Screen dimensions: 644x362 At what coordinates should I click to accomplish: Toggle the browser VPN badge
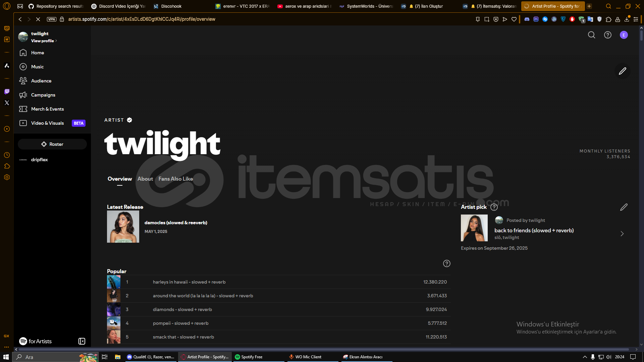pos(51,19)
